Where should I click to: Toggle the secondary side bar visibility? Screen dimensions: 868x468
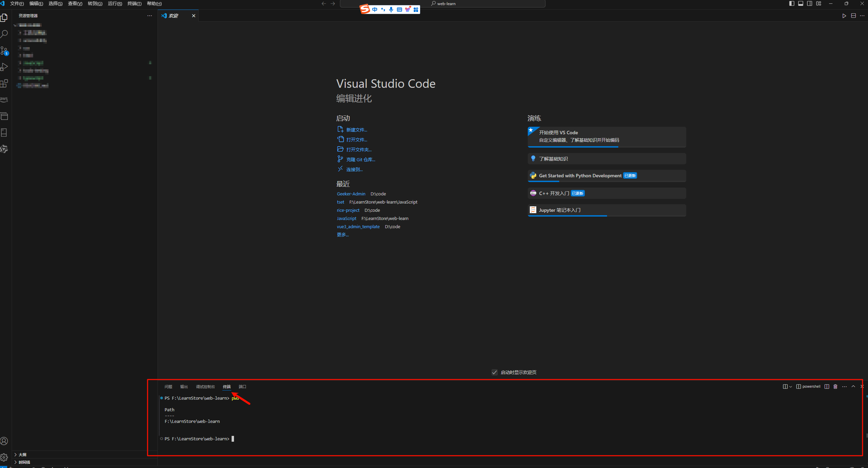810,3
